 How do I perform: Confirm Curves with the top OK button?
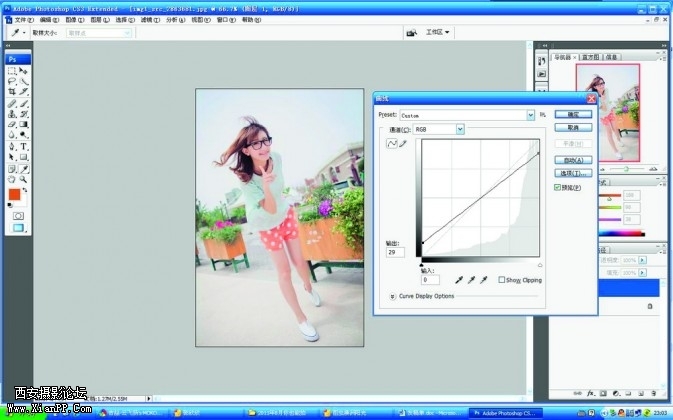pos(573,114)
